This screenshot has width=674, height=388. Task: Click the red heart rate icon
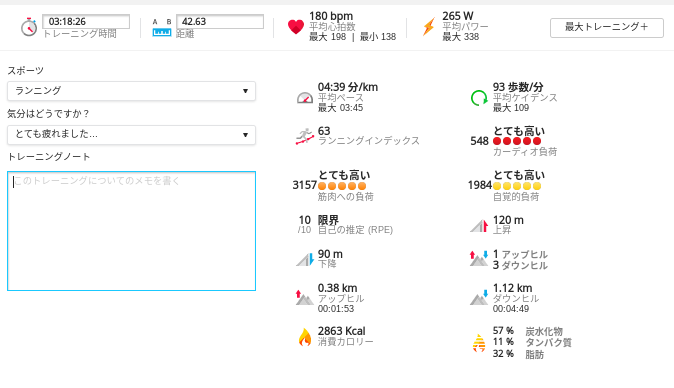pos(296,27)
